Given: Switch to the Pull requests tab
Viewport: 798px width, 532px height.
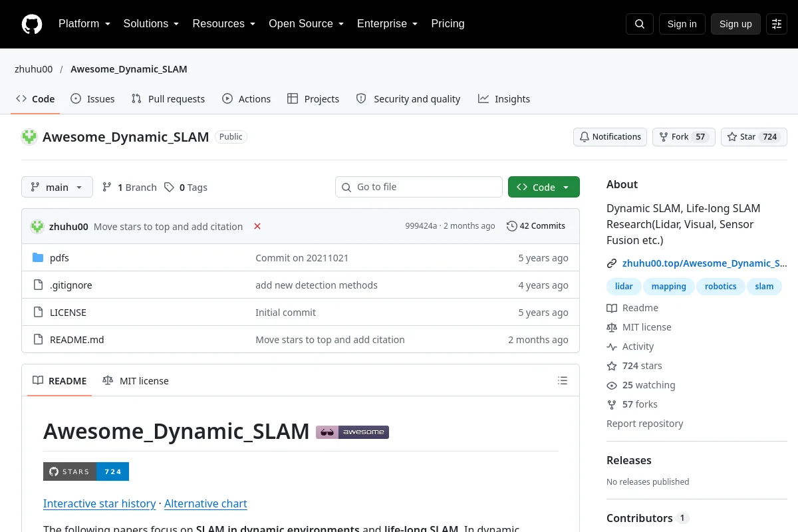Looking at the screenshot, I should (168, 99).
